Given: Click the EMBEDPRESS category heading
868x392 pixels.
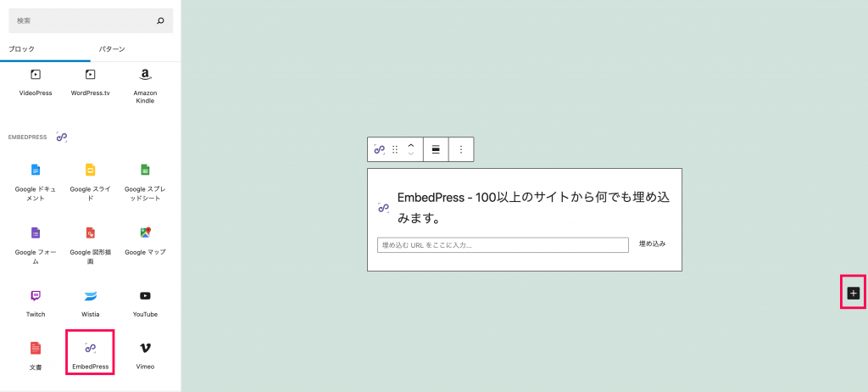Looking at the screenshot, I should click(x=28, y=137).
